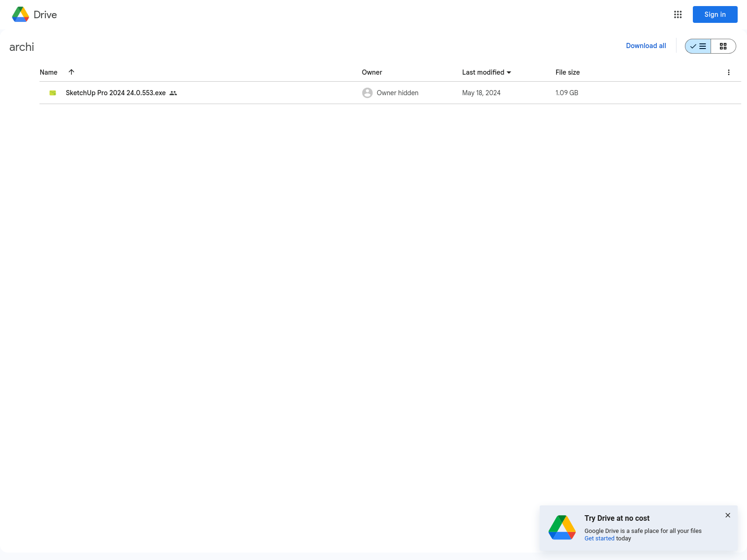The image size is (747, 560).
Task: Click the Get started link
Action: coord(599,539)
